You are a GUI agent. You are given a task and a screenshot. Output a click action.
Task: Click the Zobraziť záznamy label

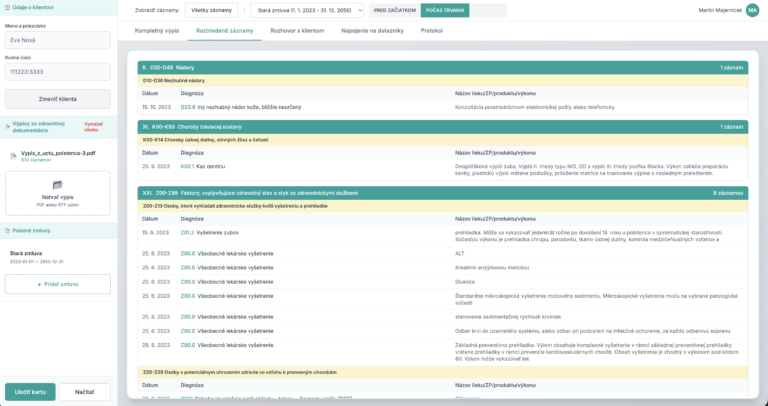click(x=157, y=10)
